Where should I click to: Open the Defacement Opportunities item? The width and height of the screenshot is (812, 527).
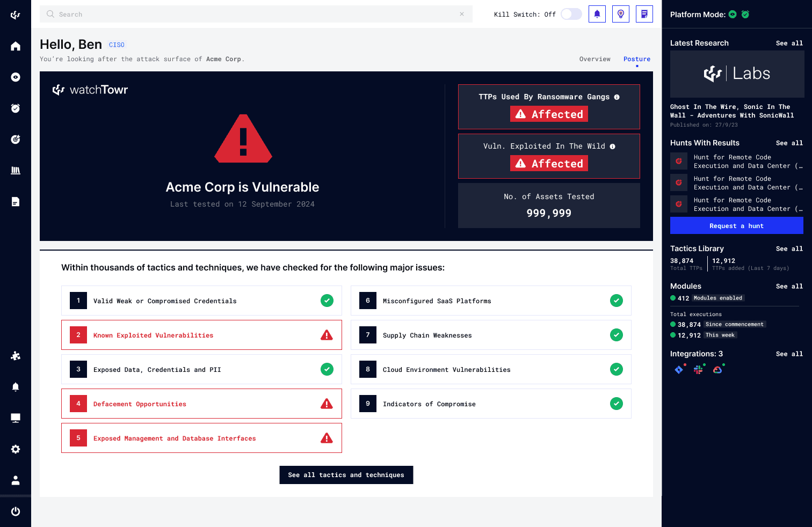201,404
